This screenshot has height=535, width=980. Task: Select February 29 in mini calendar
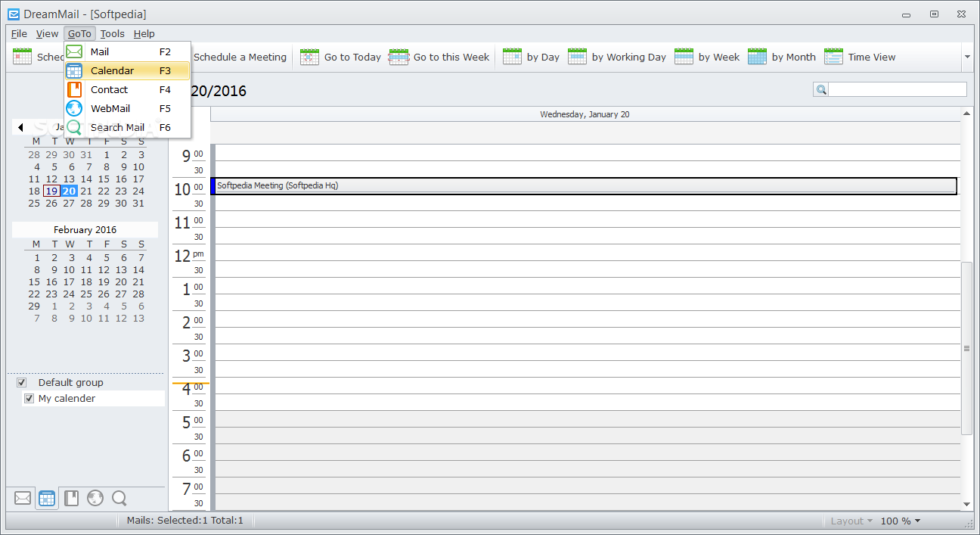34,306
